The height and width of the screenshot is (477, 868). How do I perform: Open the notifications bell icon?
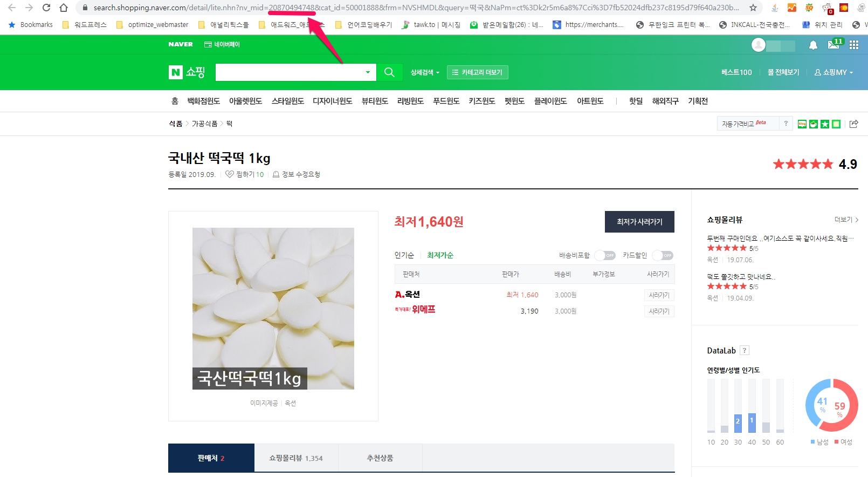[x=813, y=45]
